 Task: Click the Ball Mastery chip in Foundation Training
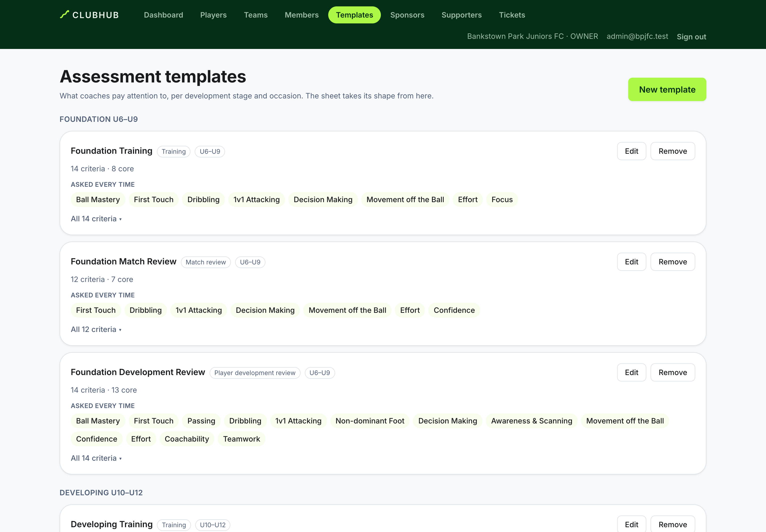pos(98,199)
